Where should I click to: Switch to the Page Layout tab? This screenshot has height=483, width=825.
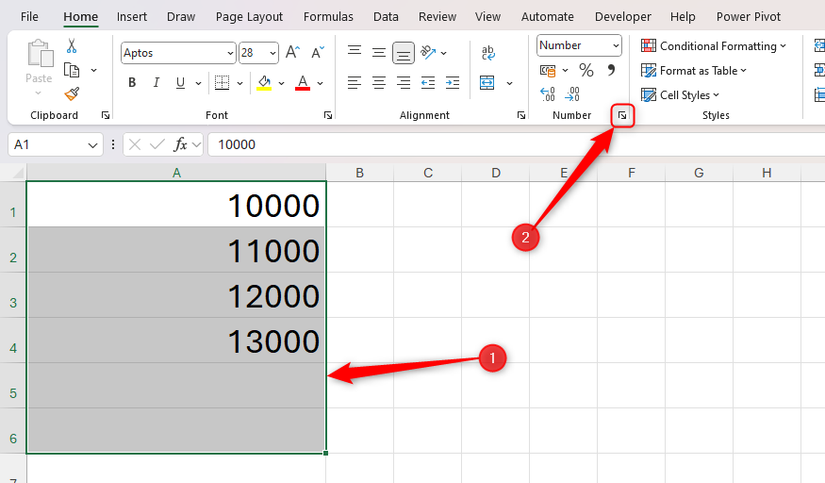click(x=249, y=17)
